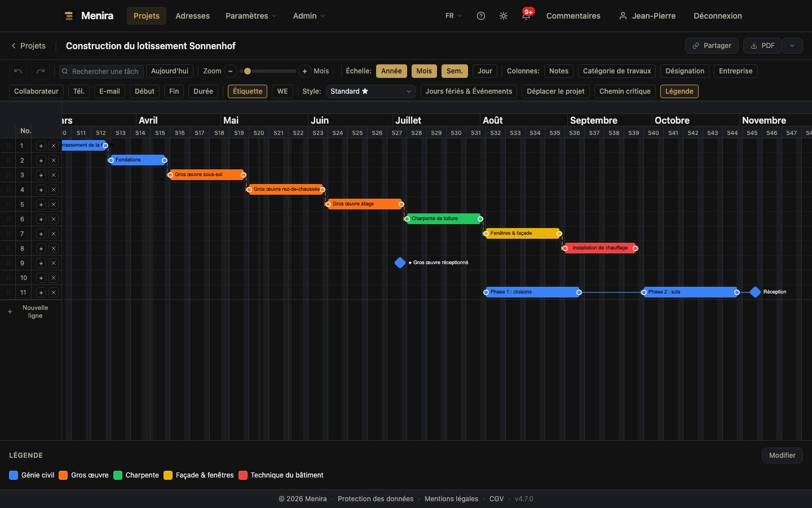The width and height of the screenshot is (812, 508).
Task: Open FR language dropdown
Action: point(453,16)
